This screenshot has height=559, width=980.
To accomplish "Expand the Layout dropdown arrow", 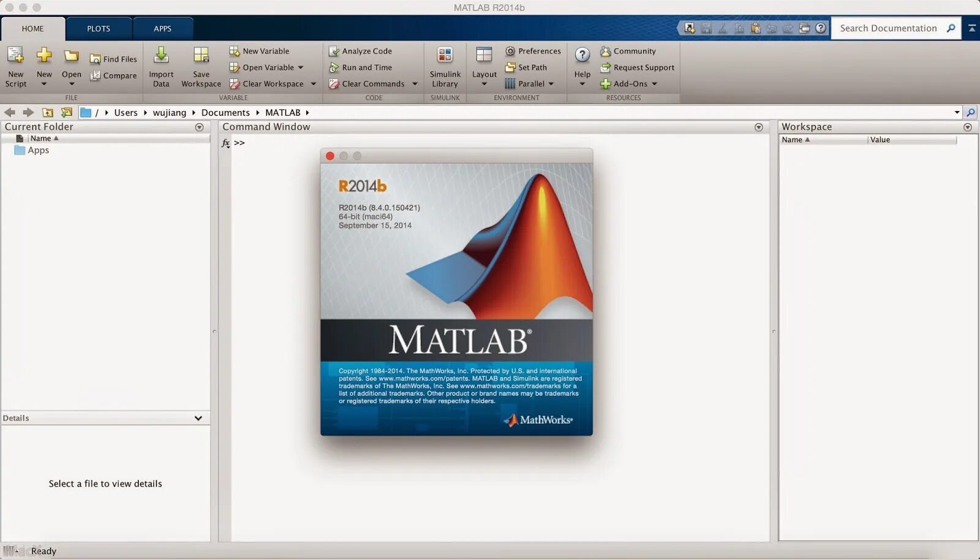I will point(484,84).
